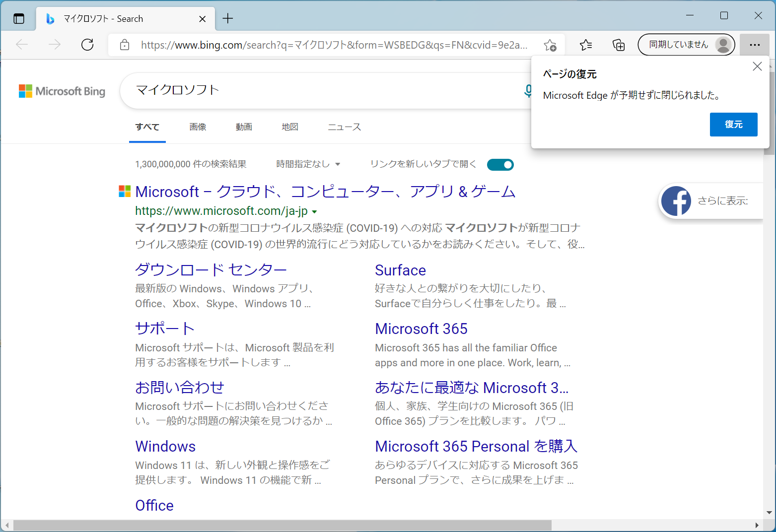Click the さらに表示 label
The image size is (776, 532).
coord(723,201)
